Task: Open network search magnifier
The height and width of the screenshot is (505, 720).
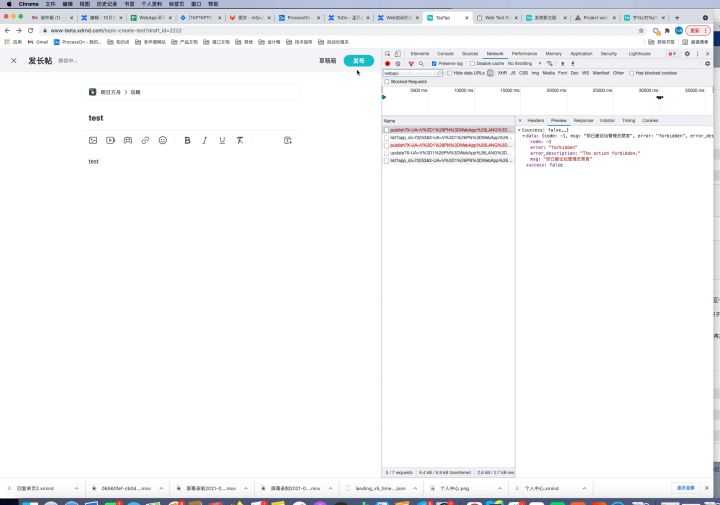Action: (x=421, y=63)
